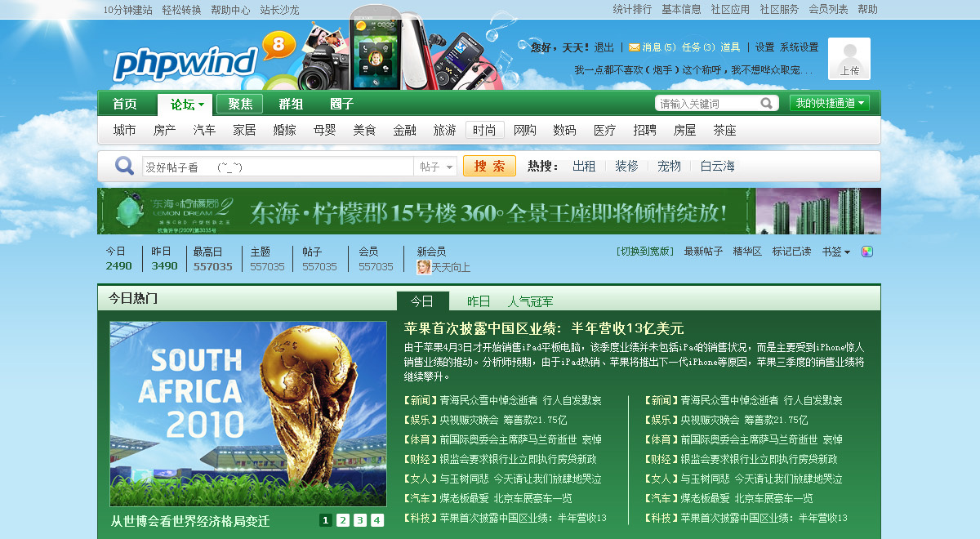Click 退出 logout link
The image size is (980, 539).
click(604, 47)
